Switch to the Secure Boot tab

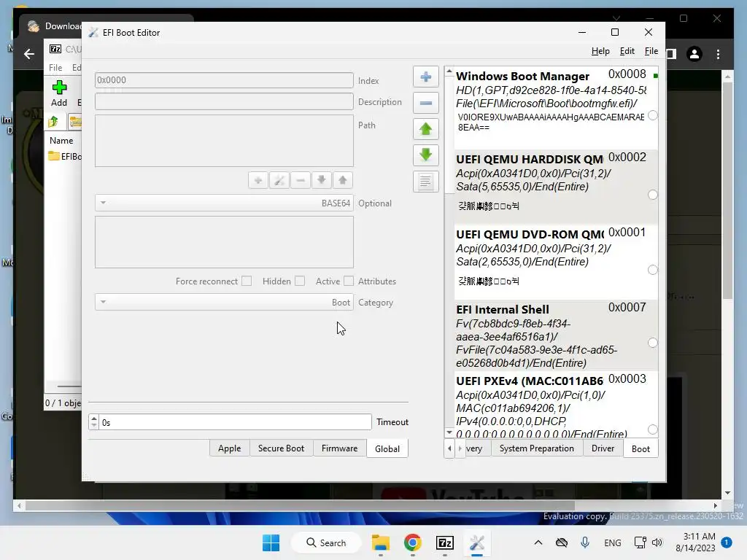click(281, 448)
